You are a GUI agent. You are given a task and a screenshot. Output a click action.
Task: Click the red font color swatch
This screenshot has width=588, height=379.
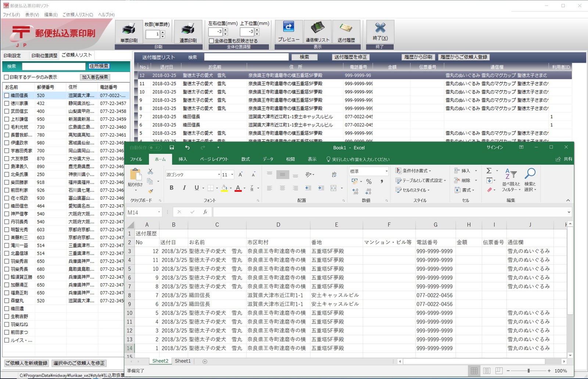coord(238,188)
